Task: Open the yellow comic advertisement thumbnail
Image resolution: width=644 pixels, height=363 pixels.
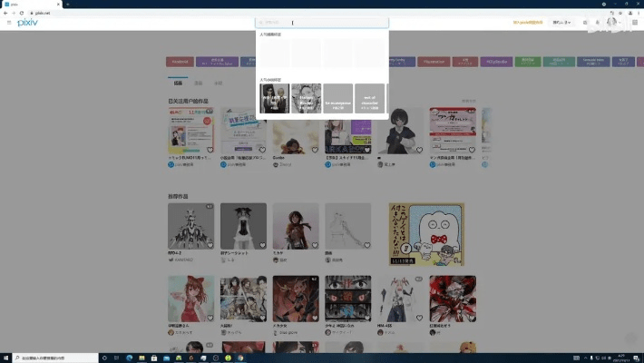Action: tap(425, 233)
